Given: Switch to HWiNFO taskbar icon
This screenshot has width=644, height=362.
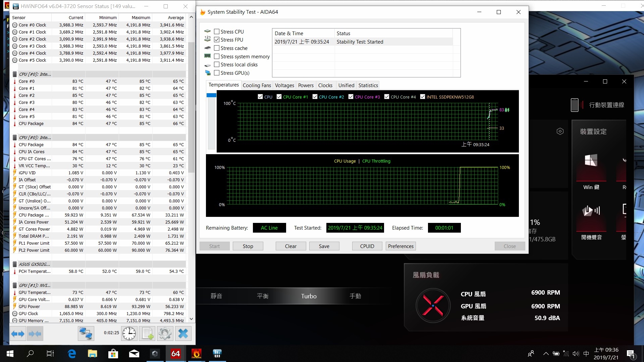Looking at the screenshot, I should point(217,354).
